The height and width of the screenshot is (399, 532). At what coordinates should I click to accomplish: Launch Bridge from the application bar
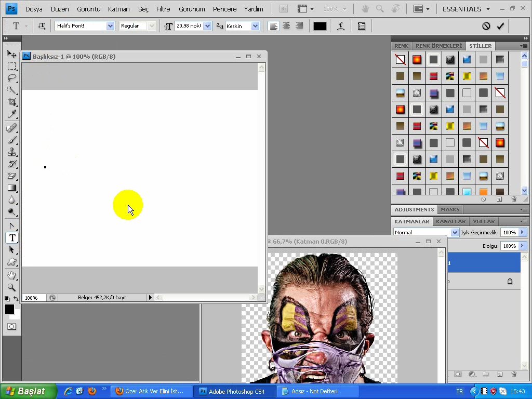tap(284, 9)
